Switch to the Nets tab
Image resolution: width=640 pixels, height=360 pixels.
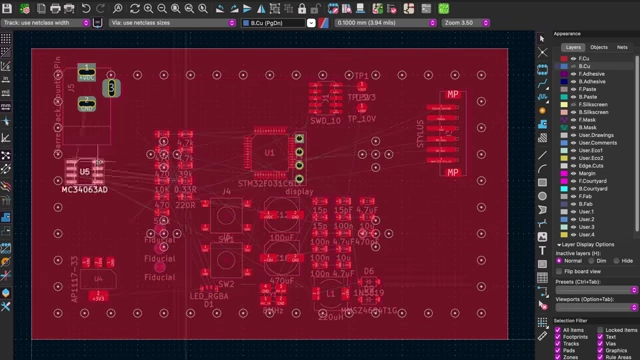pos(622,47)
